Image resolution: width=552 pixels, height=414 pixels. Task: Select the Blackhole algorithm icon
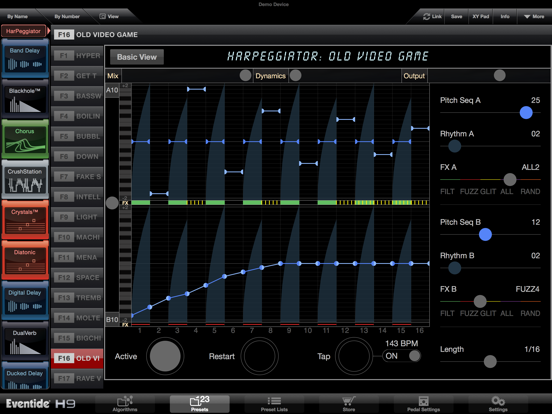click(25, 99)
